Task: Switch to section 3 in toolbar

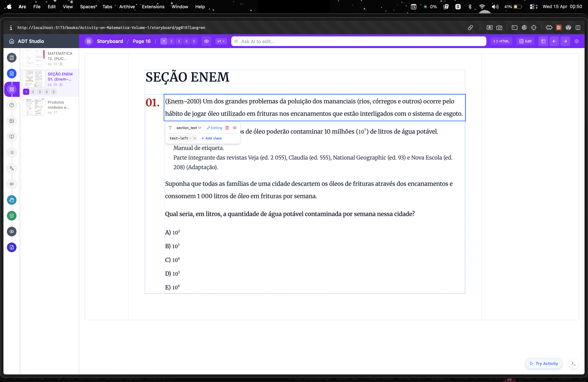Action: point(179,41)
